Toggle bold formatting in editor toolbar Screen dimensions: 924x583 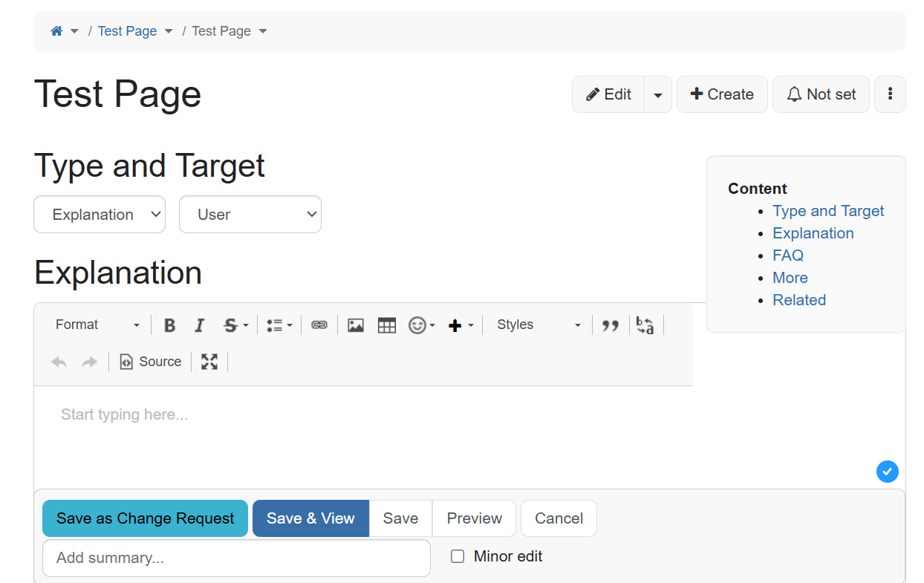169,325
